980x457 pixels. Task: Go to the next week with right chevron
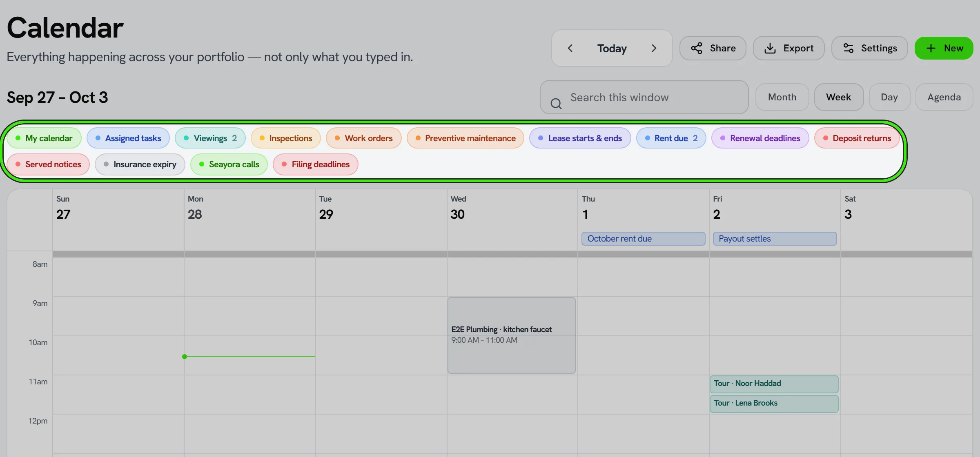[x=654, y=48]
